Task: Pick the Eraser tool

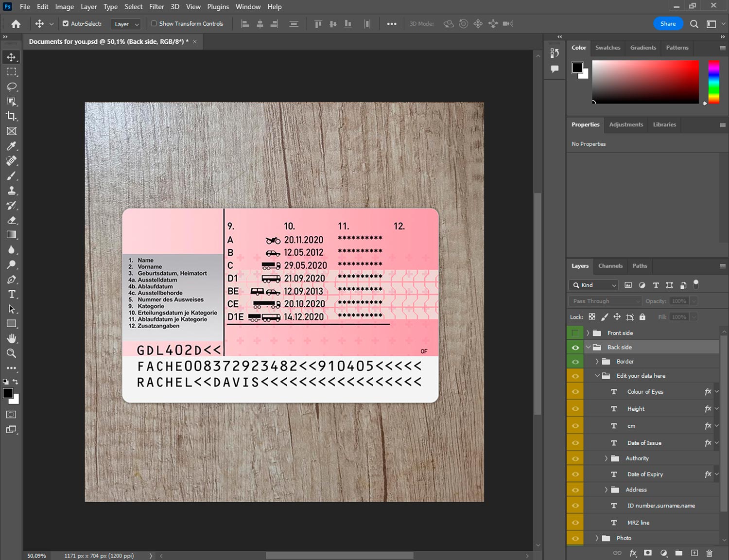Action: pos(11,220)
